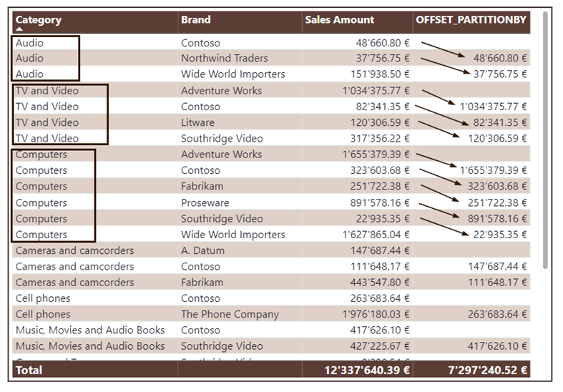563x392 pixels.
Task: Select the 317'356.22 € sales amount
Action: (380, 139)
